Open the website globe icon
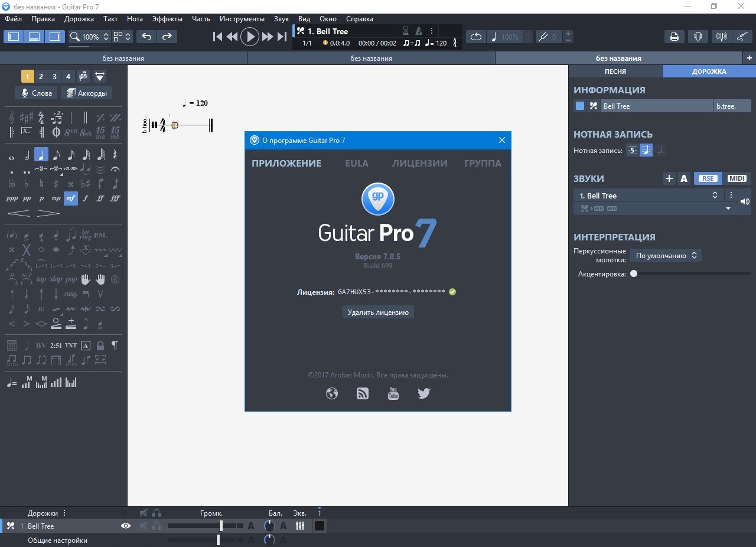 (332, 393)
